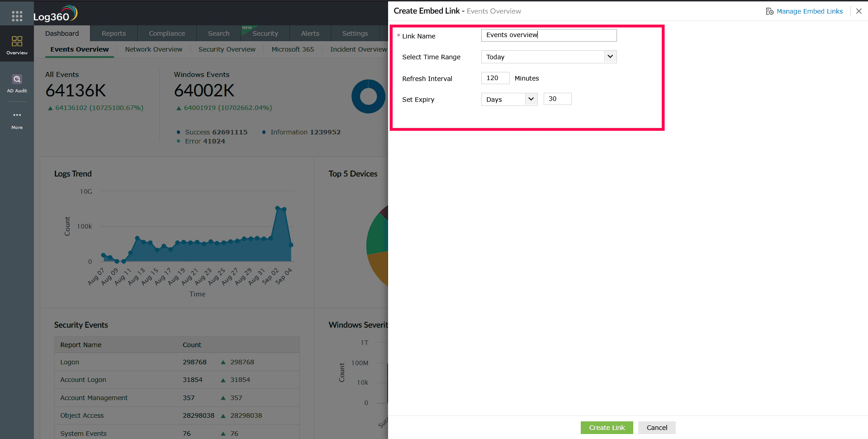
Task: Select Overview in the left sidebar
Action: [17, 43]
